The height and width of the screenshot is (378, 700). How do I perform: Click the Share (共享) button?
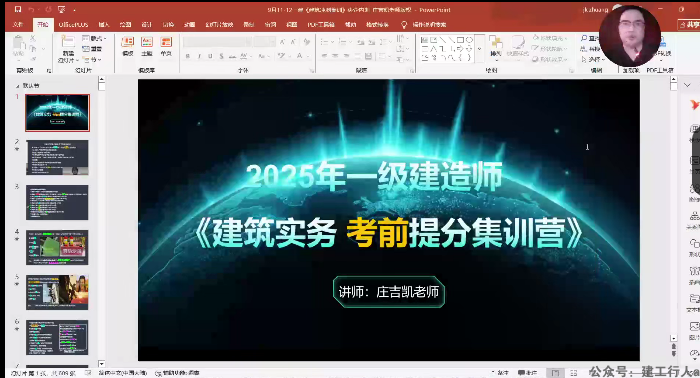pyautogui.click(x=689, y=25)
